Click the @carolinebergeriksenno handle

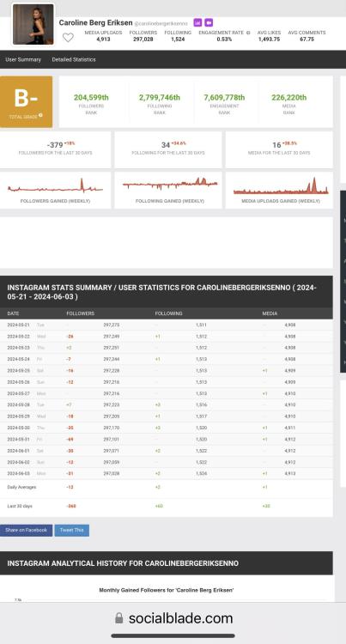coord(161,24)
